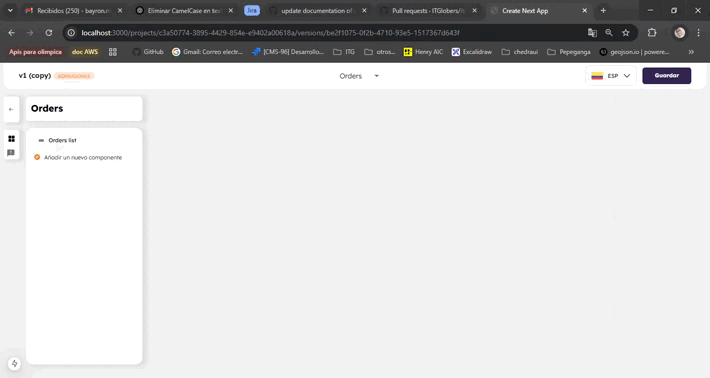This screenshot has width=710, height=378.
Task: Click Añadir un nuevo componente
Action: [x=83, y=158]
